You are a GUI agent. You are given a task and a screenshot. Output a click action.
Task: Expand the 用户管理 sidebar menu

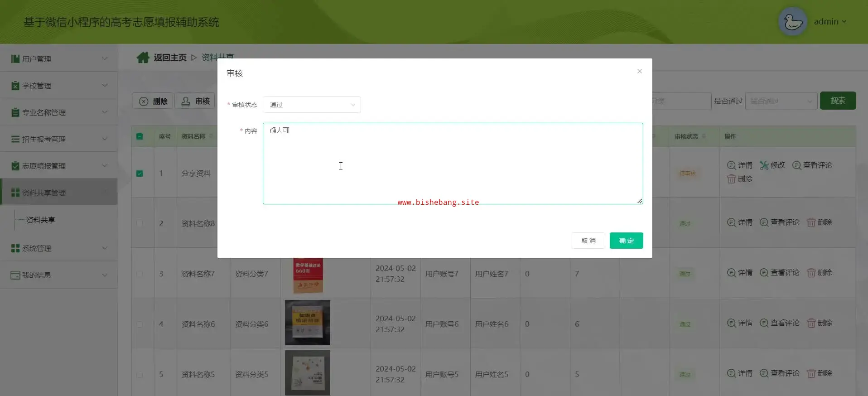[59, 59]
